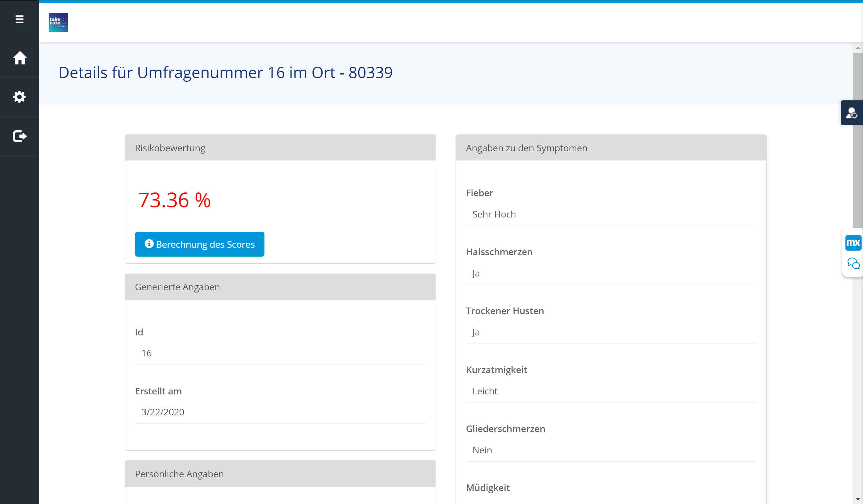Go to home via house icon
Screen dimensions: 863x504
tap(20, 58)
